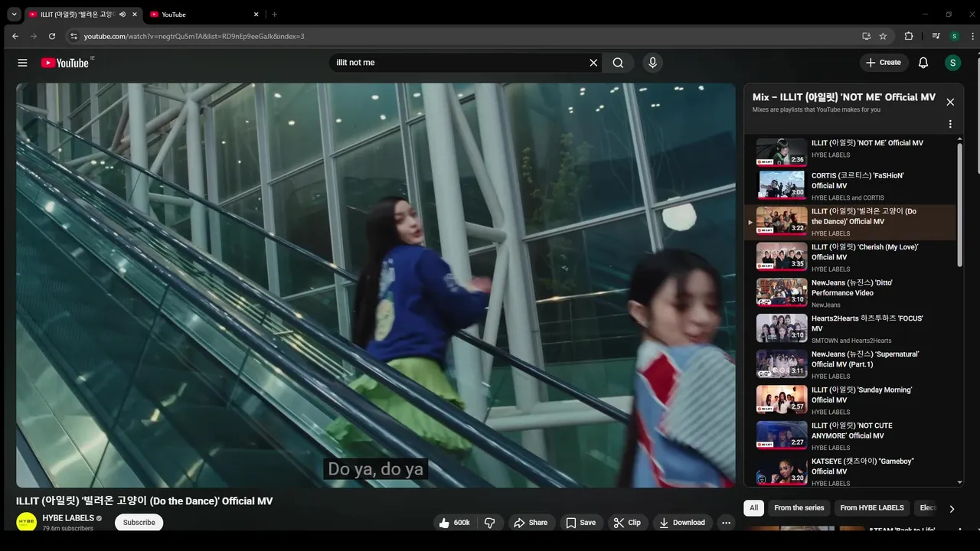Select the 'From the series' chip
Image resolution: width=980 pixels, height=551 pixels.
click(799, 508)
